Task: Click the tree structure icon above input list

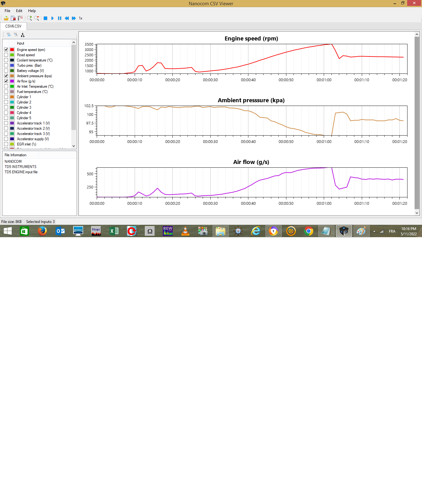Action: (x=23, y=35)
